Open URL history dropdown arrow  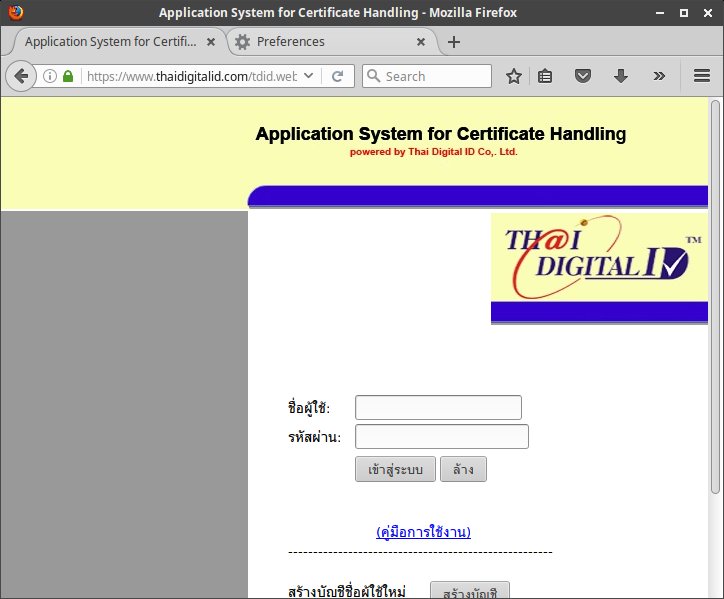click(x=309, y=76)
